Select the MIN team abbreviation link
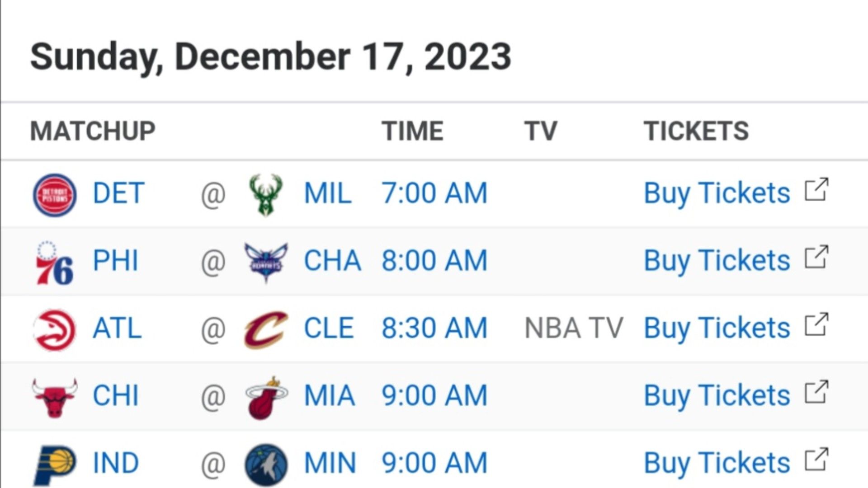The height and width of the screenshot is (488, 868). [330, 463]
